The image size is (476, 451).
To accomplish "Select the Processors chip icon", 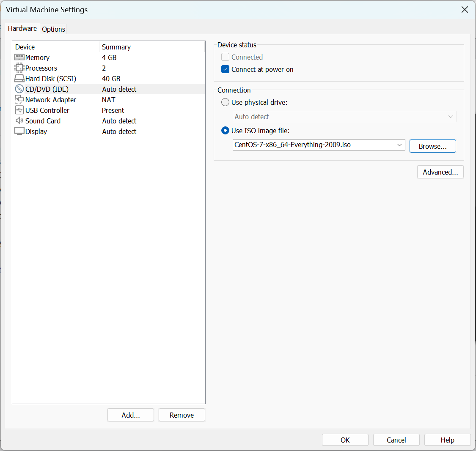I will click(x=19, y=68).
